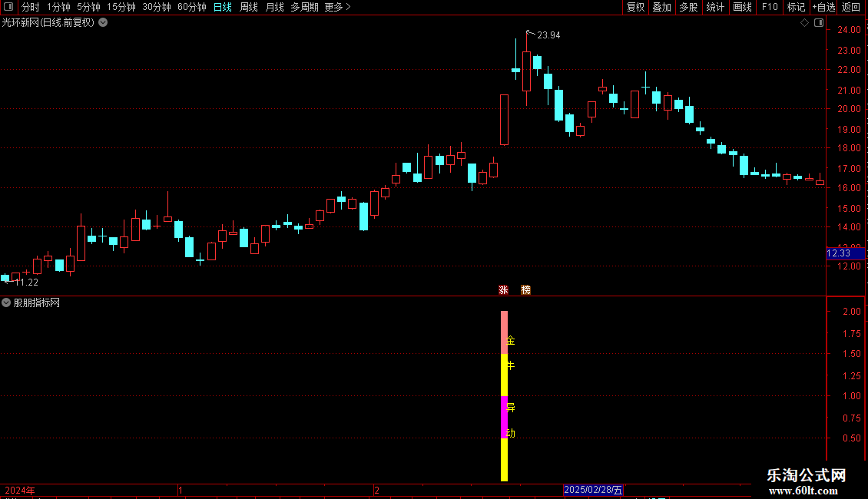The height and width of the screenshot is (499, 868).
Task: Click the 2024年 time axis label
Action: tap(19, 490)
